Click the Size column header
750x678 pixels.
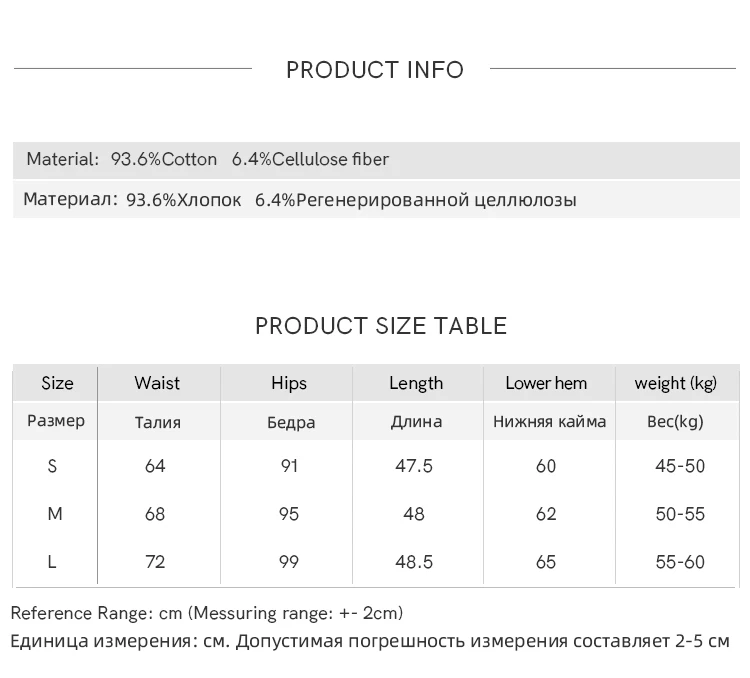click(58, 383)
